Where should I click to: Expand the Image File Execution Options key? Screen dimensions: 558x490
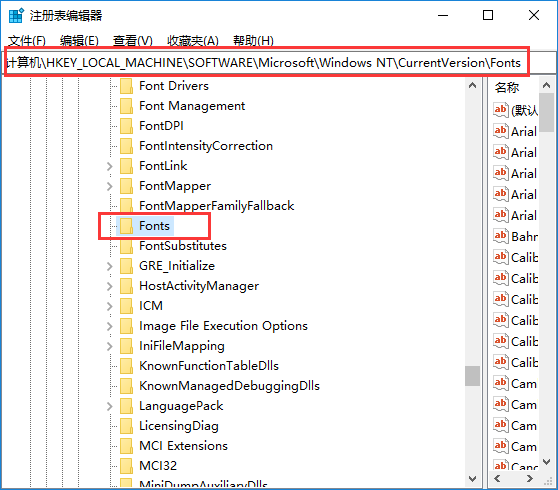pos(110,326)
